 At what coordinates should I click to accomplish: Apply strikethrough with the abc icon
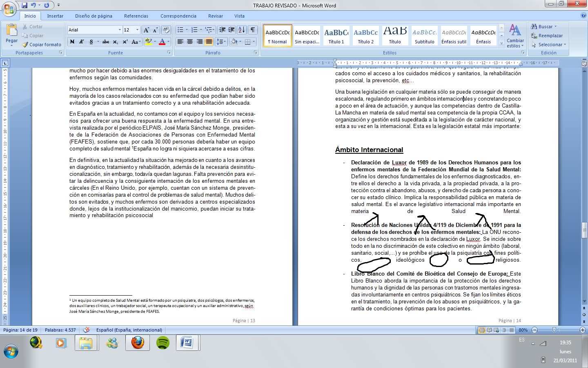[x=105, y=42]
